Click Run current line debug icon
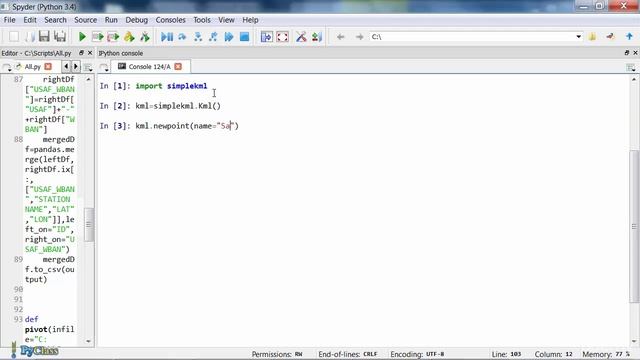This screenshot has width=640, height=360. coord(182,37)
